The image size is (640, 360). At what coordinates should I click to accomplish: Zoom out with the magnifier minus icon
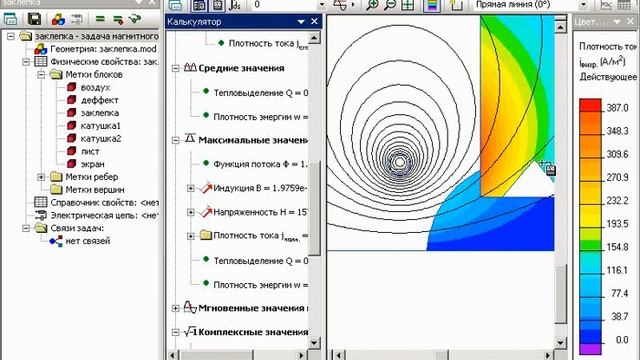(390, 5)
